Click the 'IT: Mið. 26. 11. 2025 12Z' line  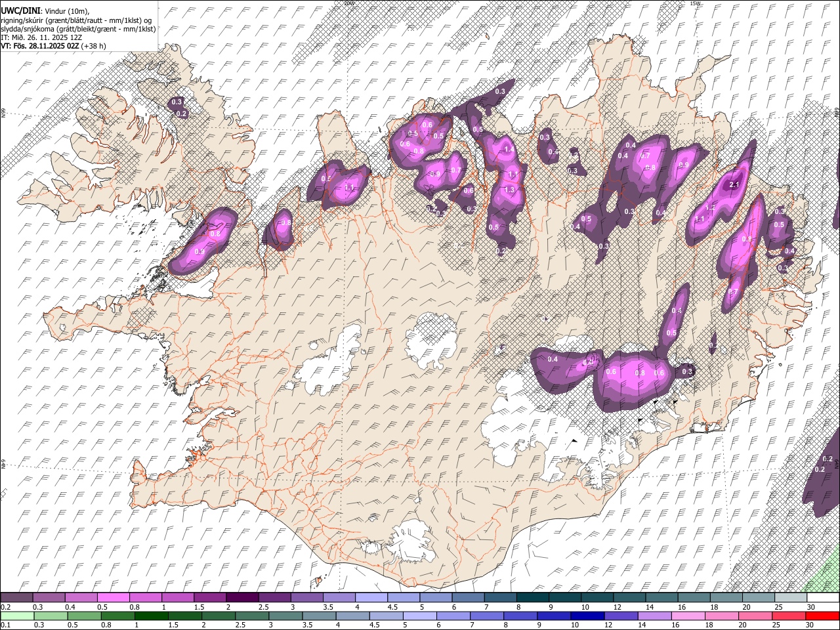[x=41, y=37]
